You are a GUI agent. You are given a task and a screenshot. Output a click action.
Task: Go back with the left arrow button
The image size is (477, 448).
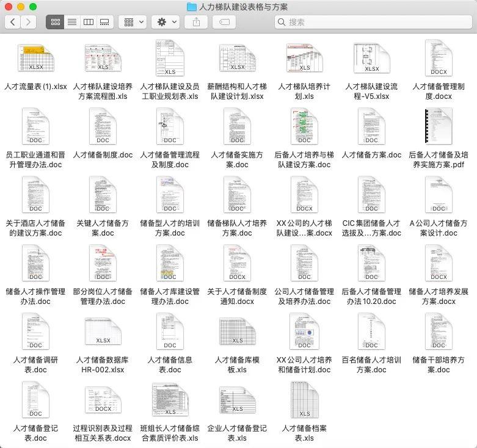click(13, 22)
